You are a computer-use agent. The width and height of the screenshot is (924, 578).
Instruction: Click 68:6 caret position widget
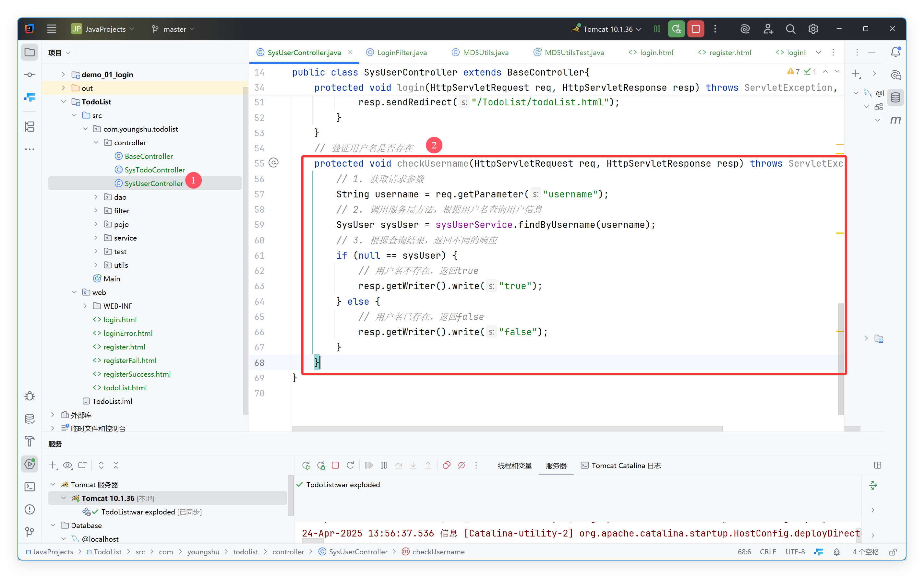(744, 552)
